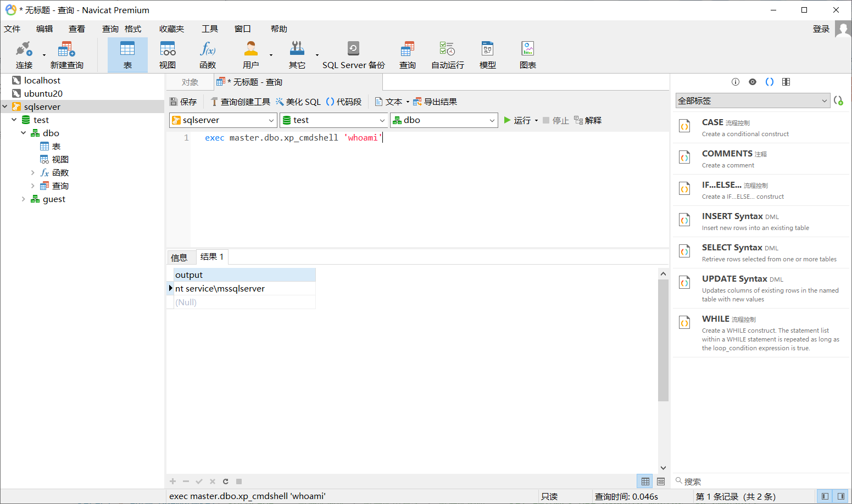Click the object panel grid icon at top right
852x504 pixels.
pyautogui.click(x=786, y=82)
